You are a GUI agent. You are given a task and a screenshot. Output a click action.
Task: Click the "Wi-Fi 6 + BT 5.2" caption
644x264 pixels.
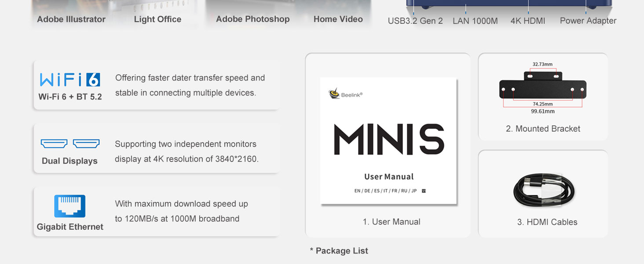(70, 97)
